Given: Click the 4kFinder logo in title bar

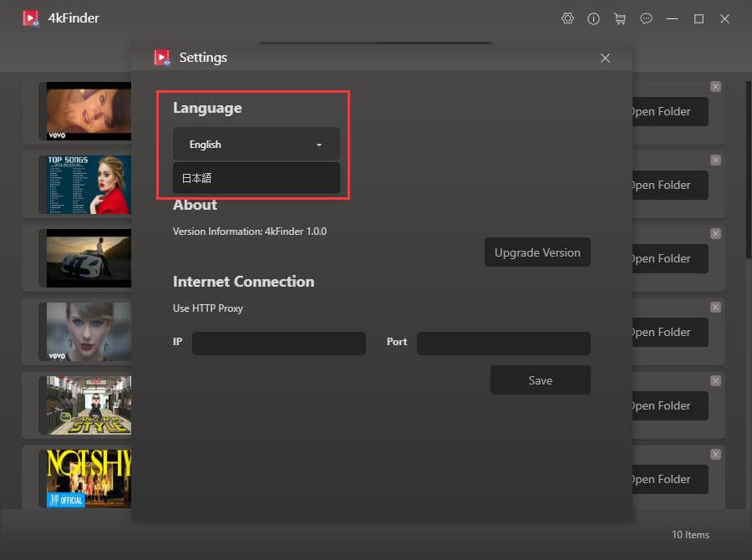Looking at the screenshot, I should pos(31,18).
